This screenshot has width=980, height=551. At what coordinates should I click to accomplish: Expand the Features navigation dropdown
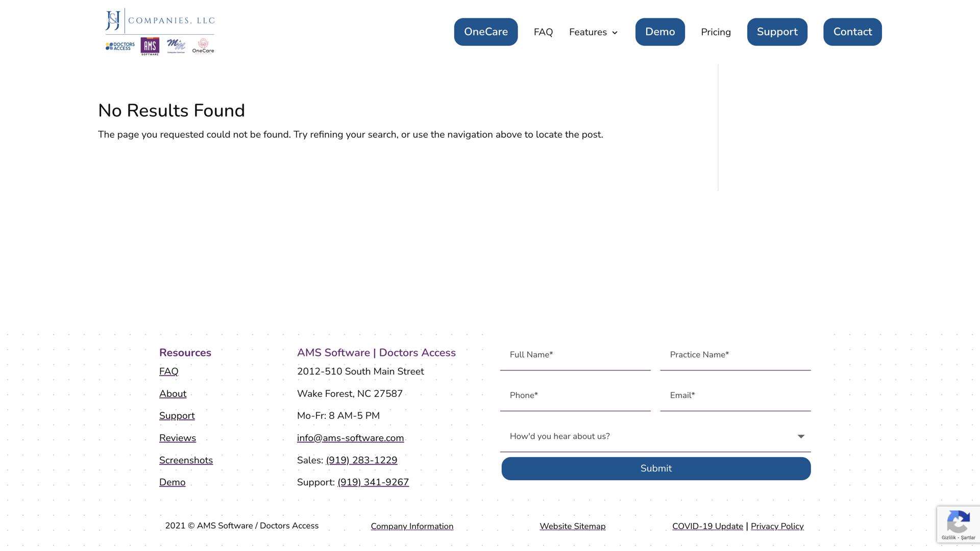pos(593,32)
